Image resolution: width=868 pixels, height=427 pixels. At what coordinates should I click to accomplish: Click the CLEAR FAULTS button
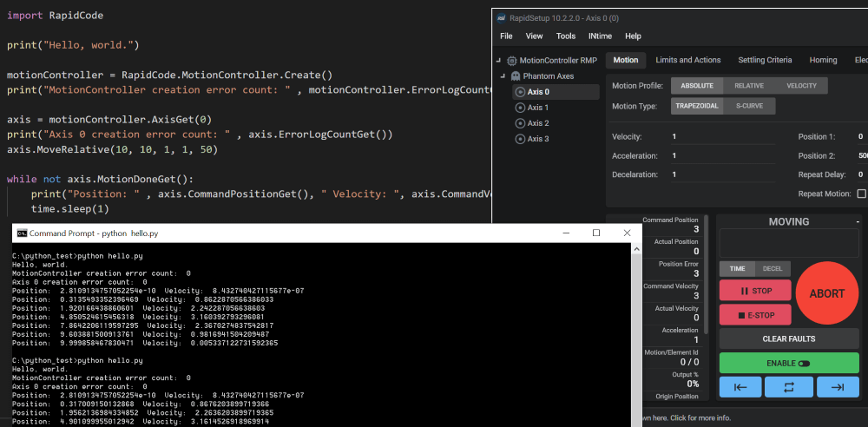pyautogui.click(x=789, y=338)
